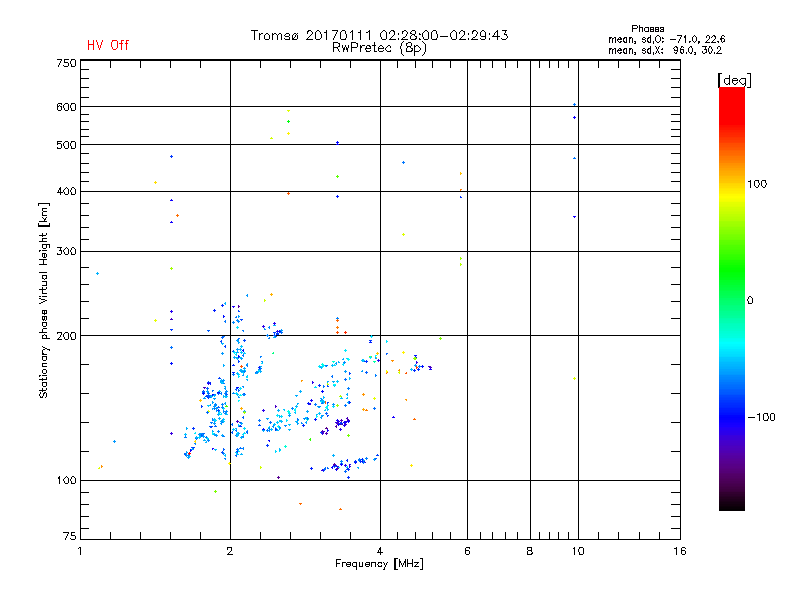Click the "10" frequency tick label
This screenshot has height=600, width=800.
578,551
